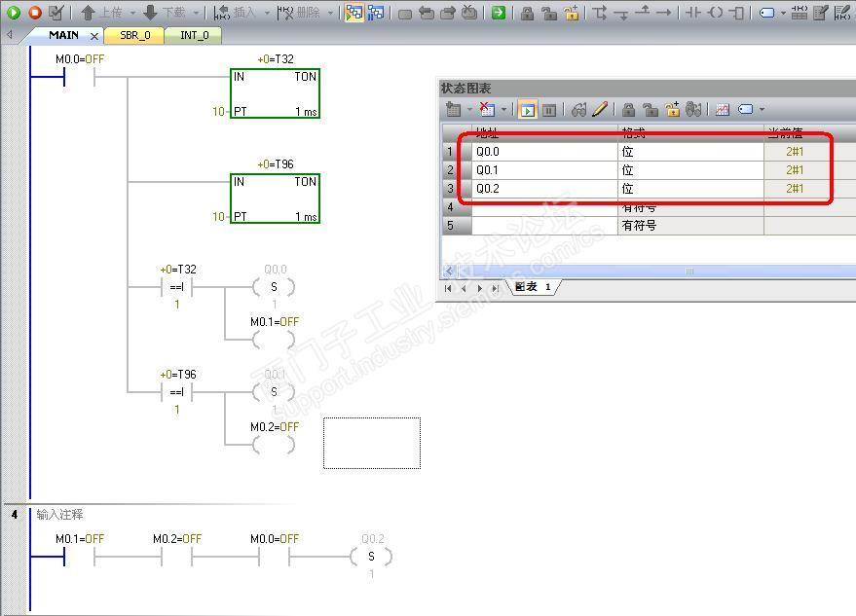Click the horizontal line insert icon

coord(664,12)
